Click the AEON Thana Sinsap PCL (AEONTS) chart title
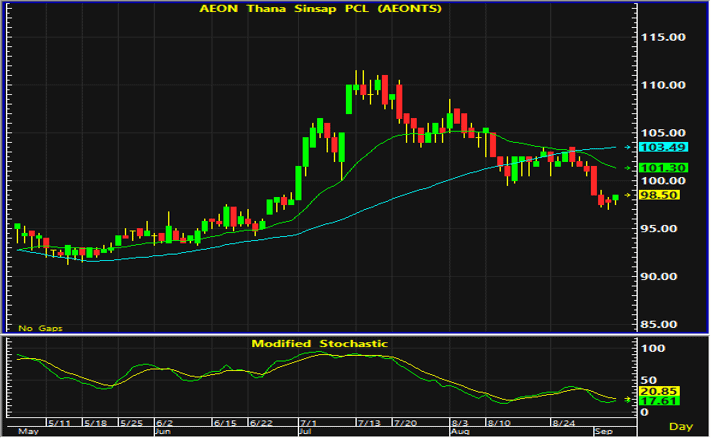The width and height of the screenshot is (711, 438). tap(320, 9)
